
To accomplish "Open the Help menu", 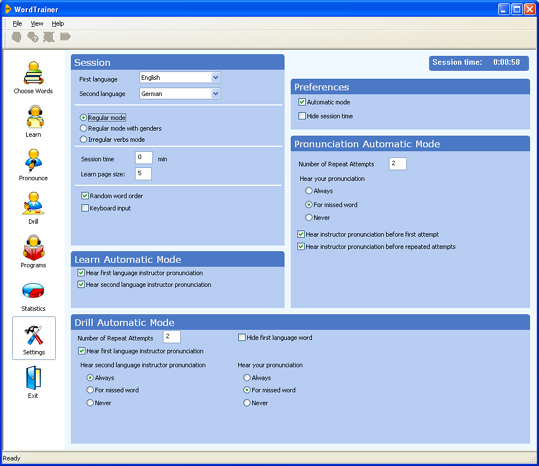I will click(58, 24).
